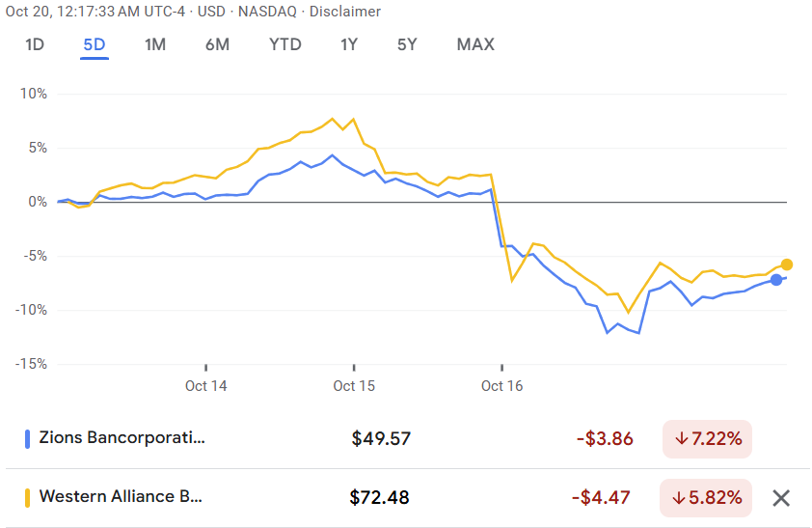Switch to the 6M time range
812x528 pixels.
click(x=217, y=44)
